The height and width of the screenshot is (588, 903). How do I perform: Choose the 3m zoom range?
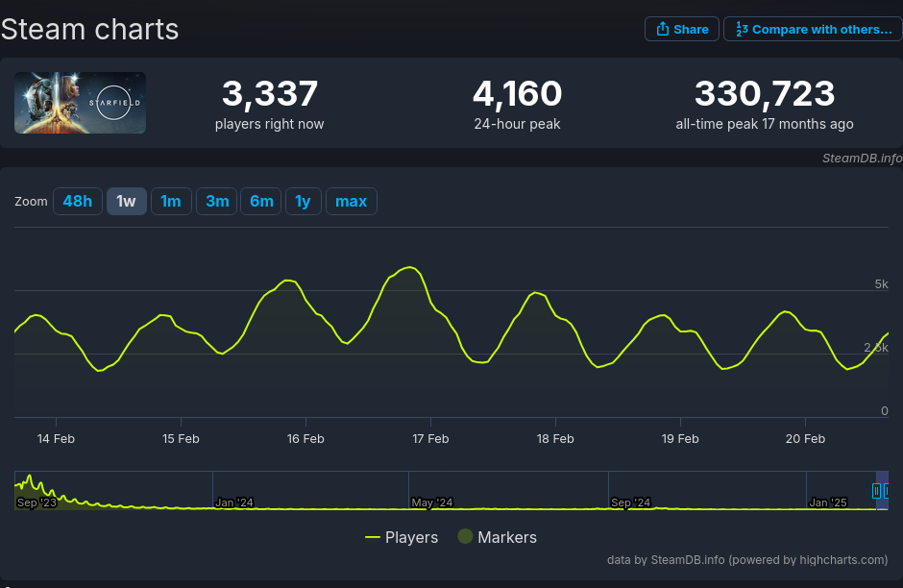click(216, 201)
